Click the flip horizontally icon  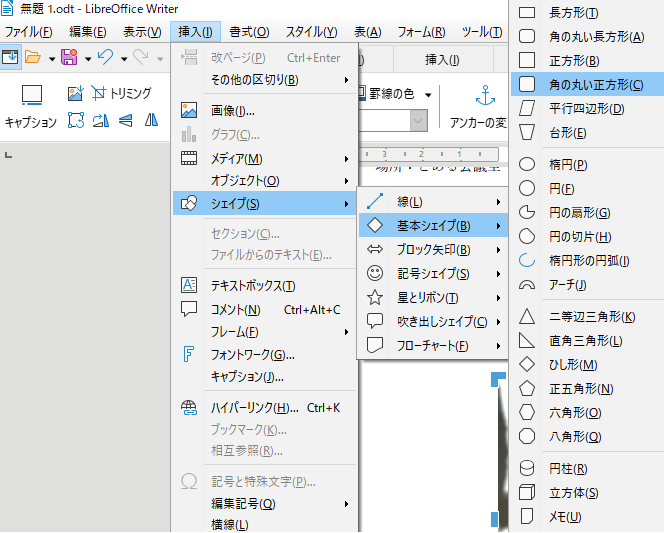tap(151, 120)
